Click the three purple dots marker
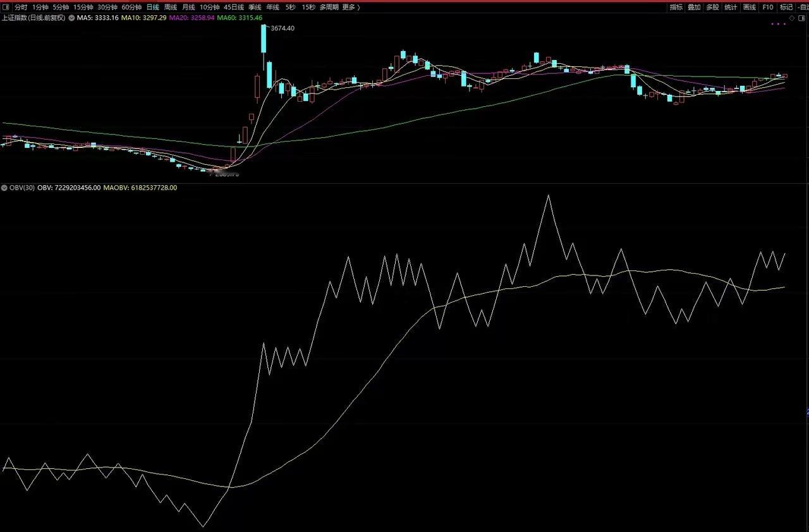The image size is (809, 532). 779,24
